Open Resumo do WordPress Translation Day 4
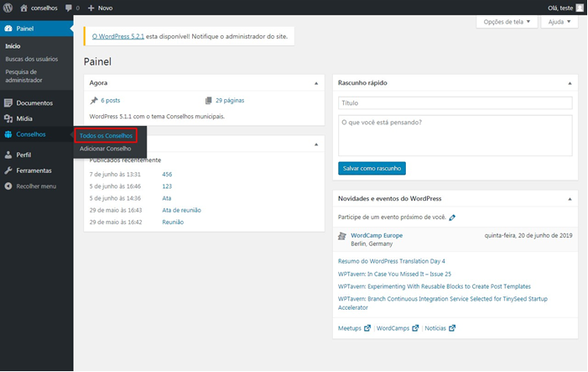 tap(392, 261)
